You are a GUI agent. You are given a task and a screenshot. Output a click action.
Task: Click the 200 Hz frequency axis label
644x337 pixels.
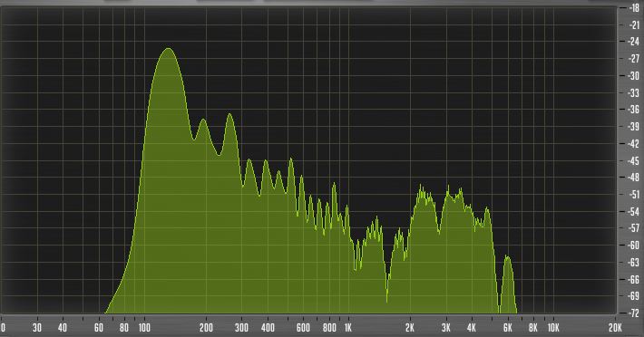pyautogui.click(x=206, y=328)
